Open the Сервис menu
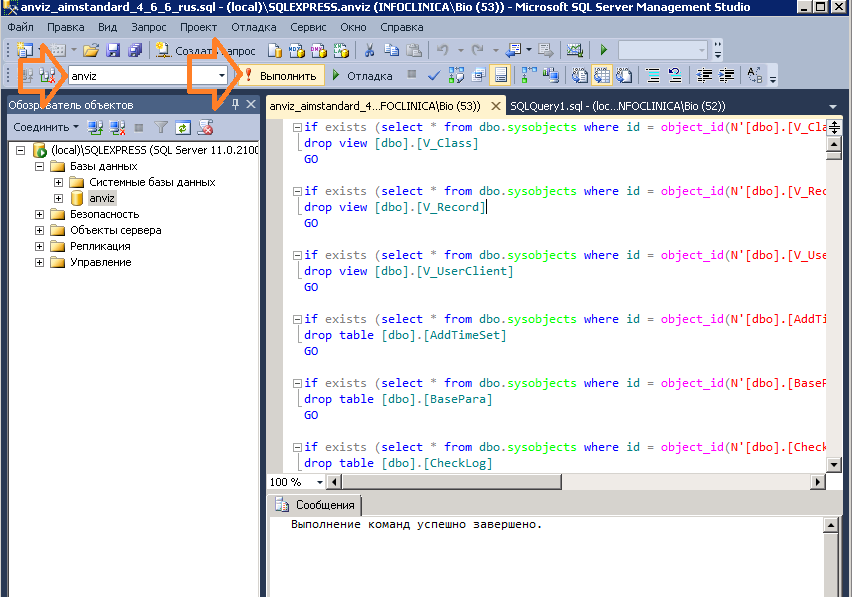852x597 pixels. 308,27
